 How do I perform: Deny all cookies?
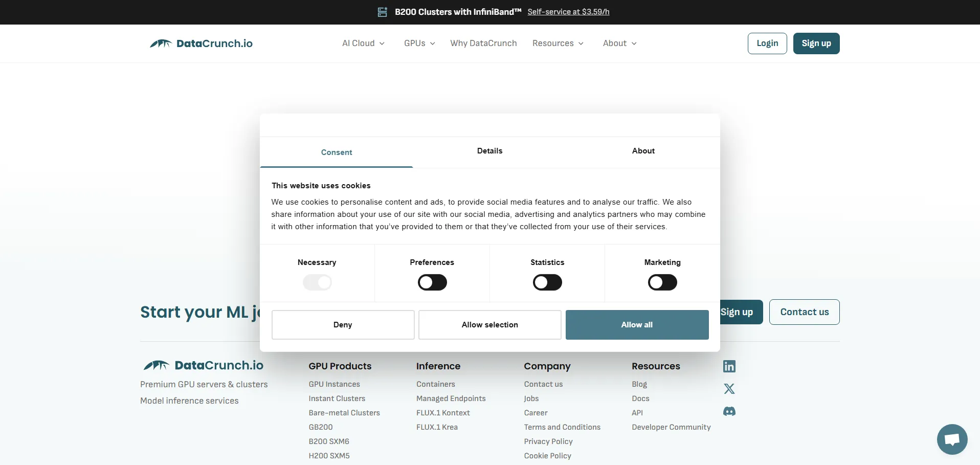click(x=343, y=325)
